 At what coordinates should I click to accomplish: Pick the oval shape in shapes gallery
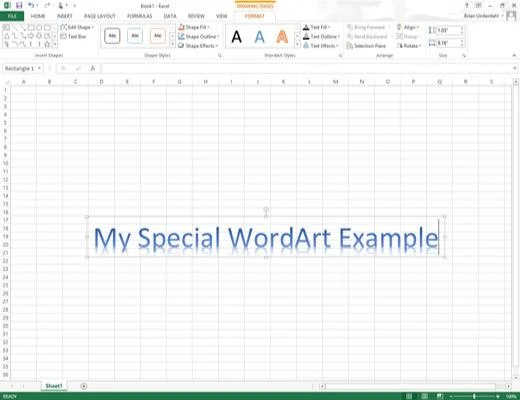39,28
